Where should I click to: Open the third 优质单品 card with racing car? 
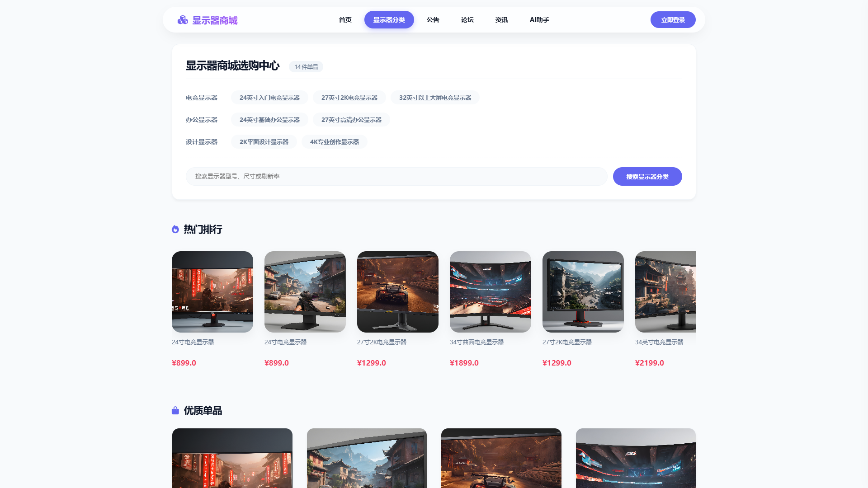[x=501, y=458]
